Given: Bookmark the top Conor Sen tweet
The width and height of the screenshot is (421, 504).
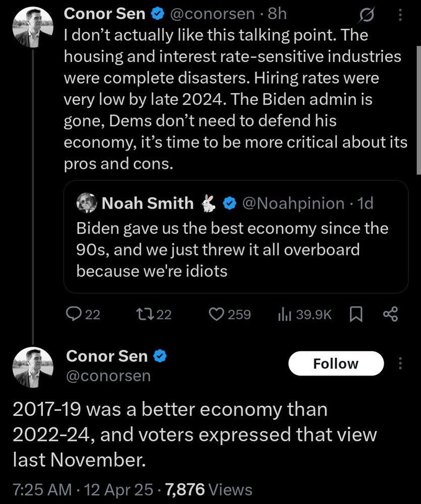Looking at the screenshot, I should tap(356, 314).
